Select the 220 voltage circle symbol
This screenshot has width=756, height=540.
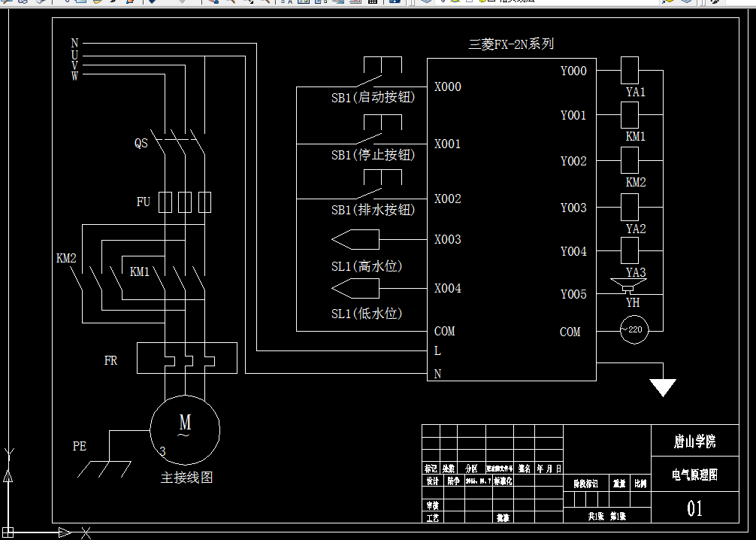634,330
